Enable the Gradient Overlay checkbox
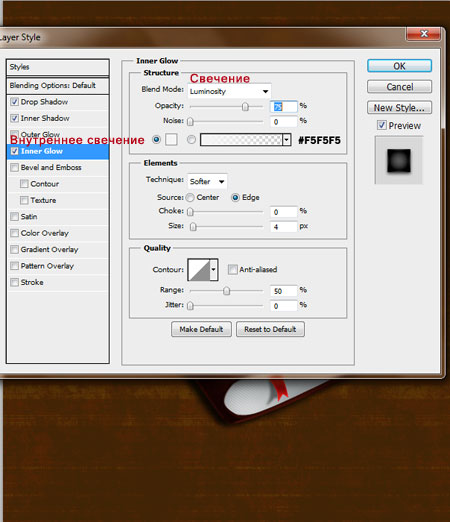Screen dimensions: 450x522 point(14,249)
